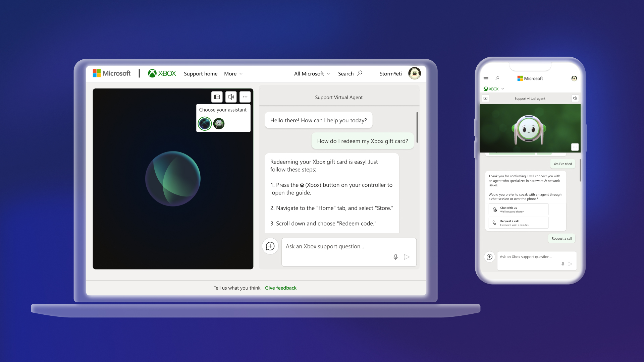Select Support home tab in navigation
The image size is (644, 362).
click(x=200, y=73)
